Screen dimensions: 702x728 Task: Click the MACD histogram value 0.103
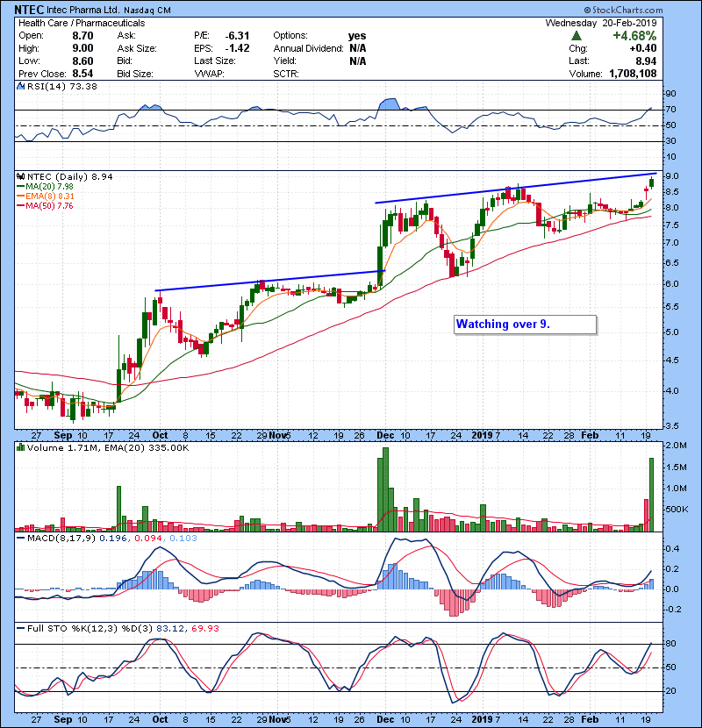tap(183, 539)
